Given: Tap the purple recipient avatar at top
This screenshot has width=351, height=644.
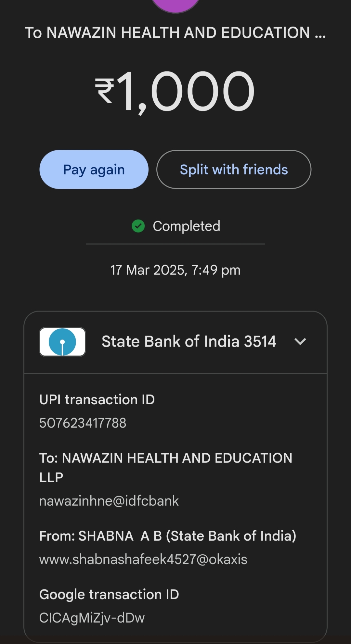Looking at the screenshot, I should pyautogui.click(x=175, y=5).
